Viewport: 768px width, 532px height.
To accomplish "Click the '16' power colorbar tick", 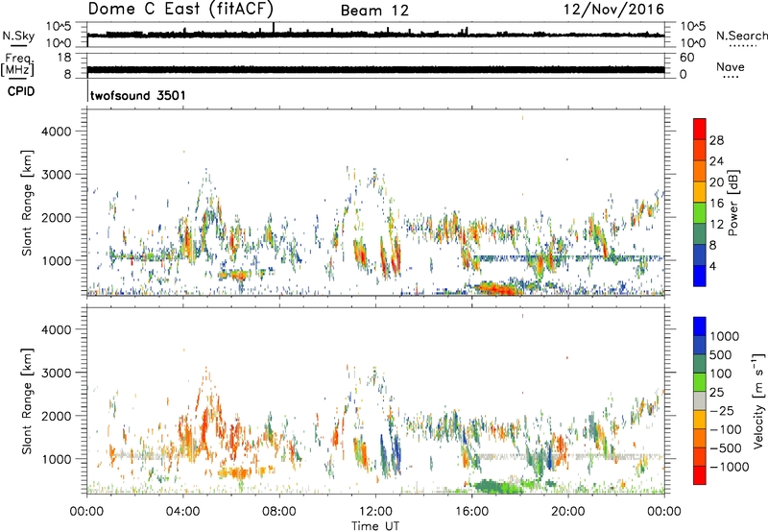I will pyautogui.click(x=716, y=203).
